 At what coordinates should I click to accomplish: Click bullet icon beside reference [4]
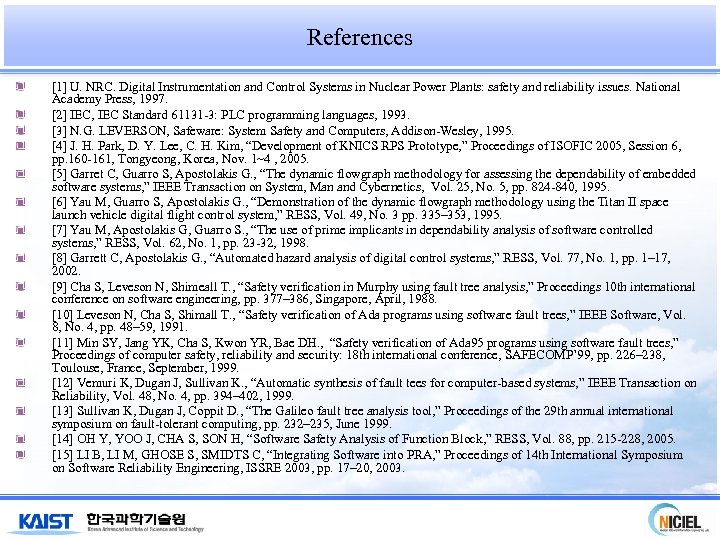pyautogui.click(x=20, y=146)
